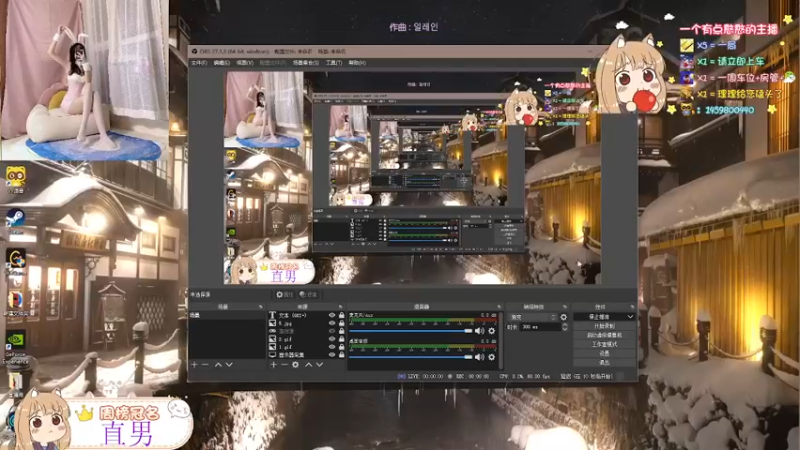The width and height of the screenshot is (800, 450).
Task: Unlock the 2.gif source
Action: (341, 339)
